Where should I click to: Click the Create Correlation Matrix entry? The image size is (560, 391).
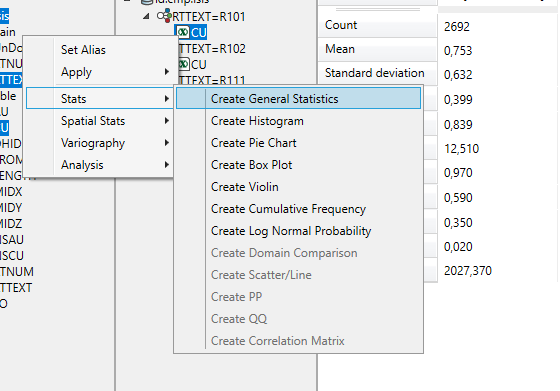coord(298,341)
